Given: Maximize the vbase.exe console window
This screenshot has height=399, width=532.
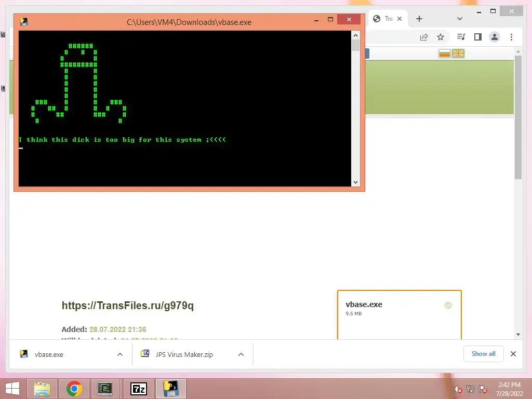Looking at the screenshot, I should click(330, 20).
